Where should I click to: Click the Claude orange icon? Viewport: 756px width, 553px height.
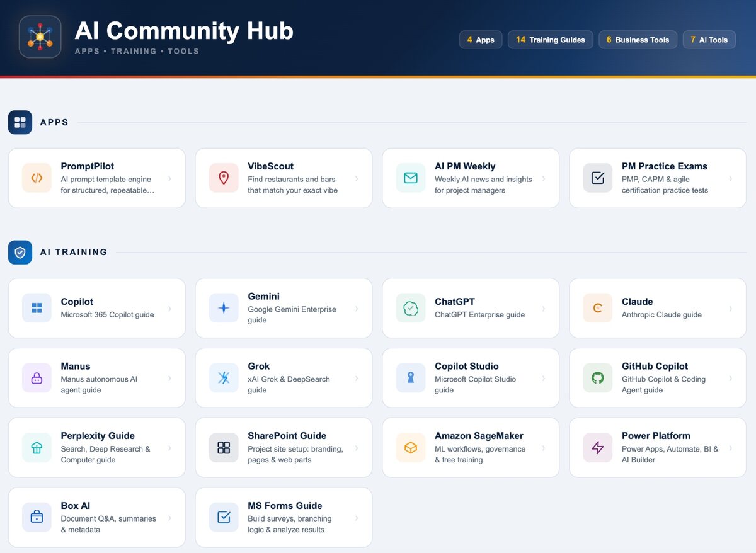[598, 308]
